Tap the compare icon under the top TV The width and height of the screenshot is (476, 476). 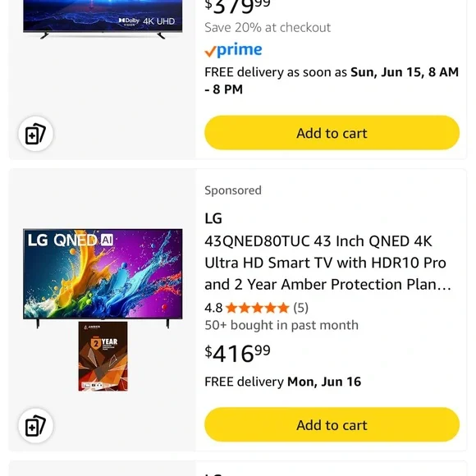pyautogui.click(x=35, y=134)
